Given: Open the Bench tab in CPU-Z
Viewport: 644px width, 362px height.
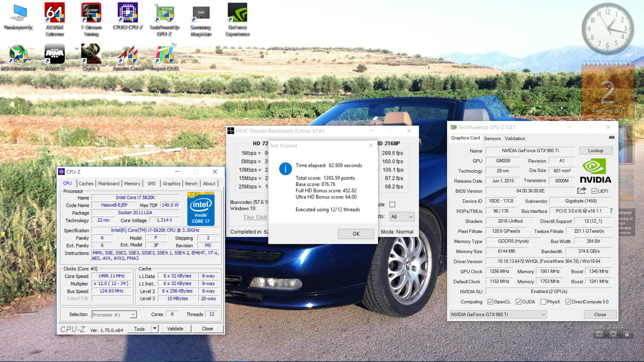Looking at the screenshot, I should [x=191, y=183].
